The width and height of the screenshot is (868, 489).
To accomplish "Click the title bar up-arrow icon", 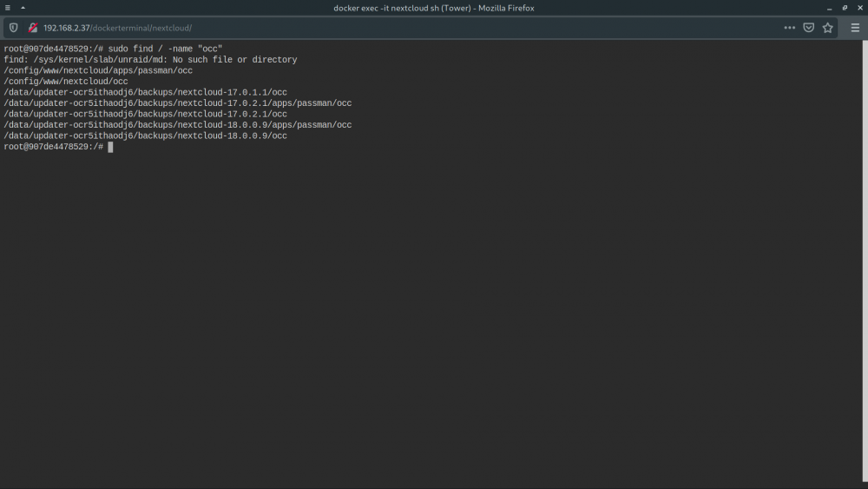I will click(23, 8).
